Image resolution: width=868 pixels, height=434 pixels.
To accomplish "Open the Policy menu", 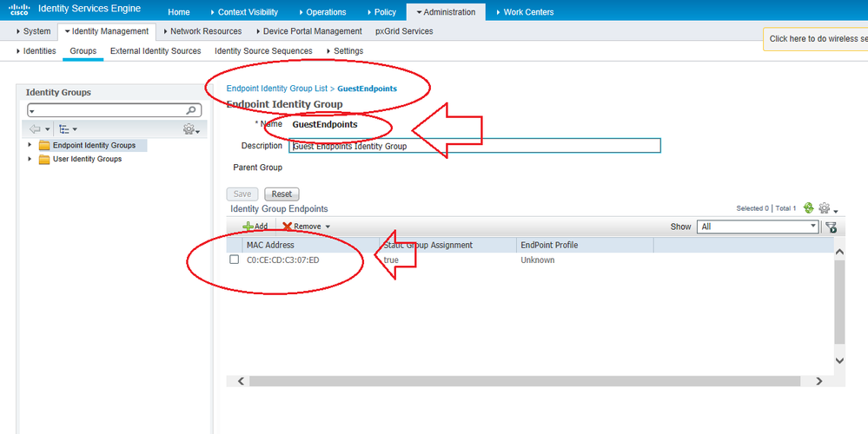I will click(381, 11).
